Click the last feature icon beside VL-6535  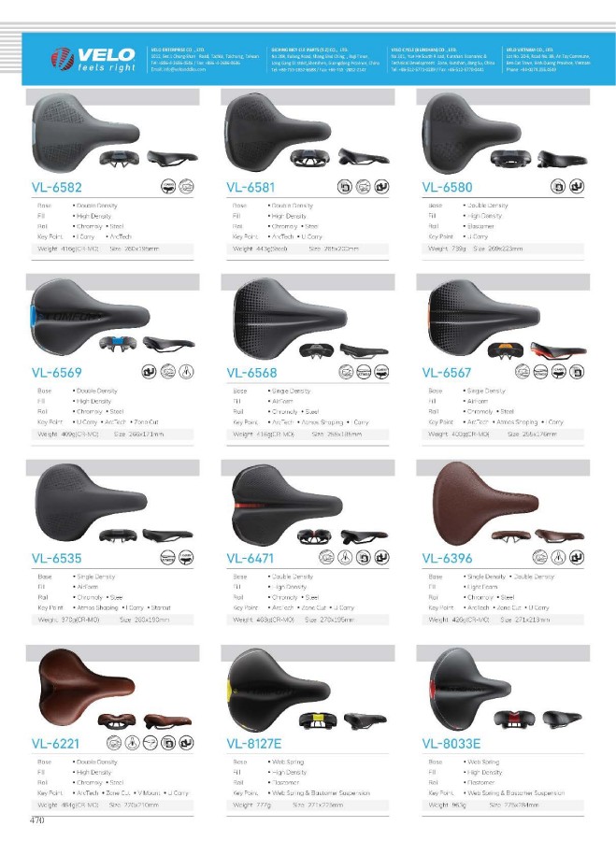186,557
